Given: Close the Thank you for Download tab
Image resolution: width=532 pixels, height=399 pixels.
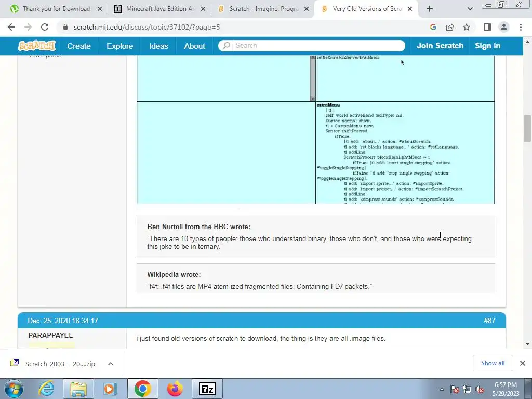Looking at the screenshot, I should [100, 9].
